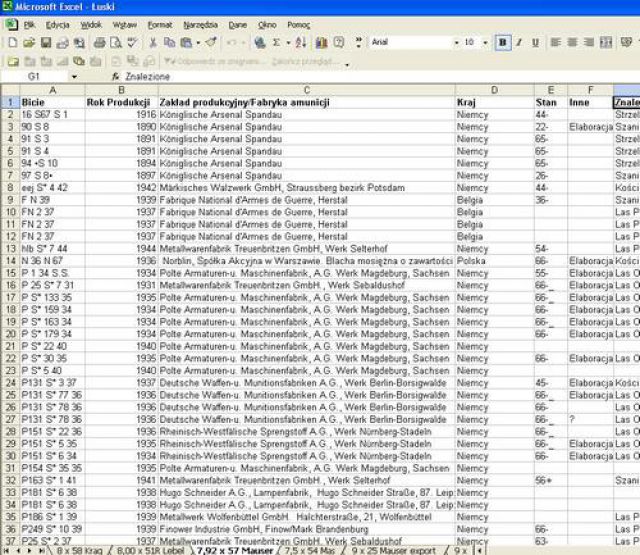Open the Widok menu
The image size is (640, 555).
[x=91, y=25]
